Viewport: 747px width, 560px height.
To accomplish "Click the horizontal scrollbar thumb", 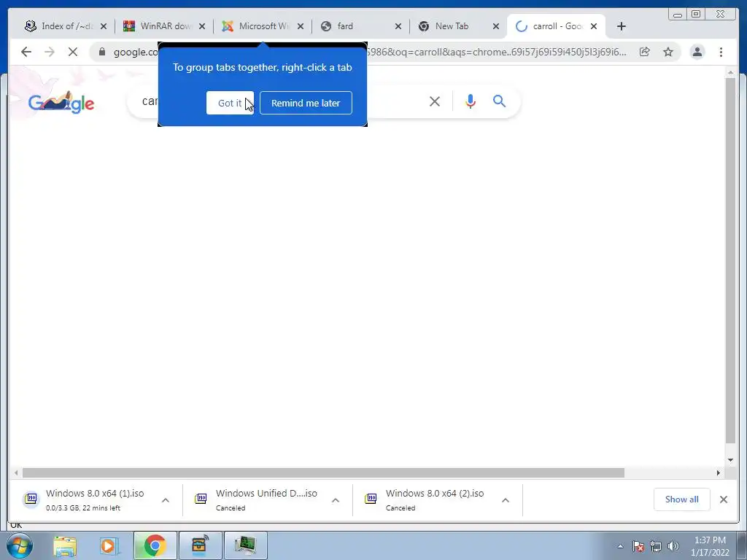I will pos(323,472).
